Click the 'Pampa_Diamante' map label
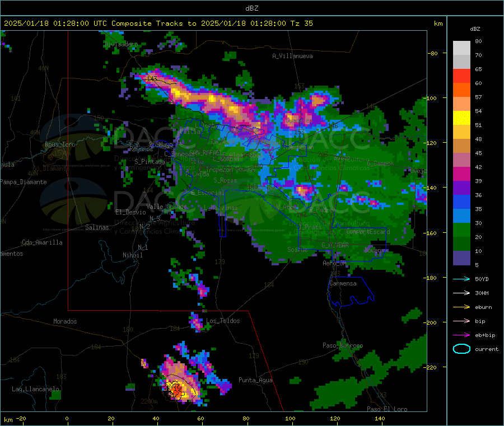Screen dimensions: 504x426 [24, 182]
